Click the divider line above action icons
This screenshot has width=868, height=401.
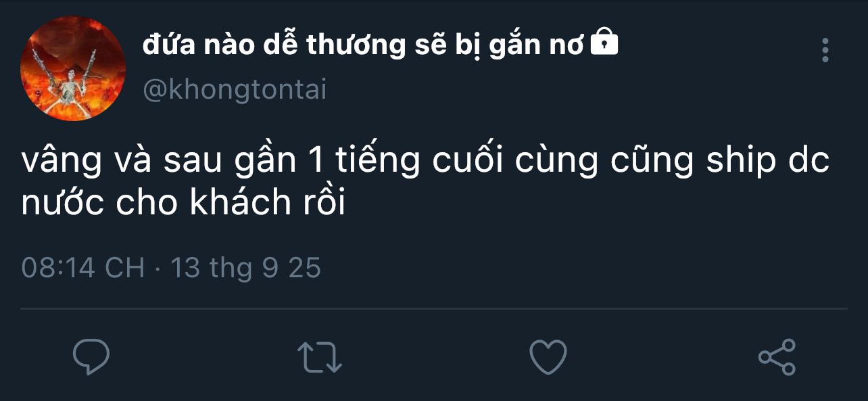pos(434,309)
